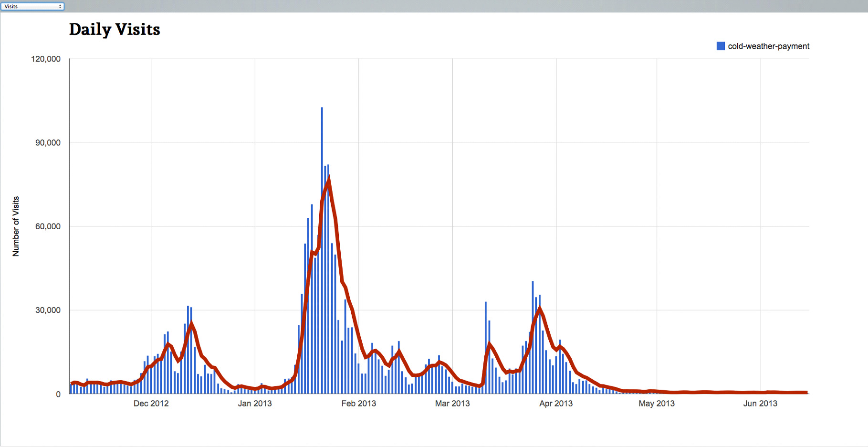Image resolution: width=868 pixels, height=447 pixels.
Task: Click the Mar 2013 x-axis label
Action: pos(452,404)
